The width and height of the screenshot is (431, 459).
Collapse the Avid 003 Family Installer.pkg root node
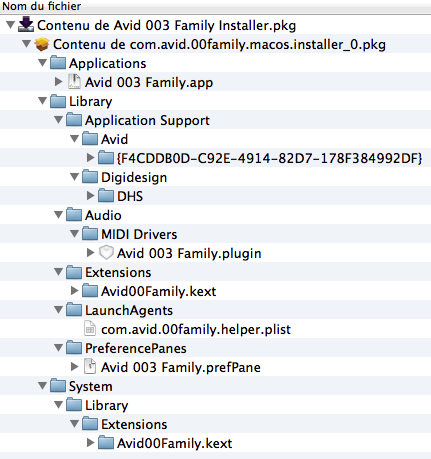[x=11, y=25]
